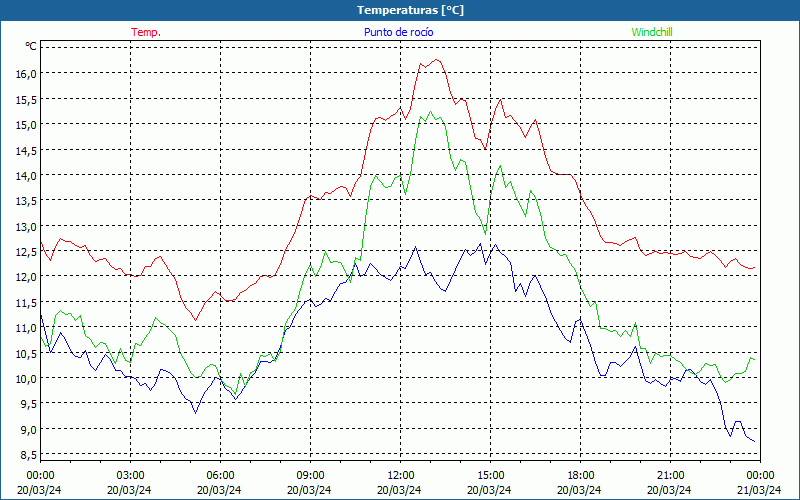The height and width of the screenshot is (500, 800).
Task: Click the °C unit label on axis
Action: point(31,46)
